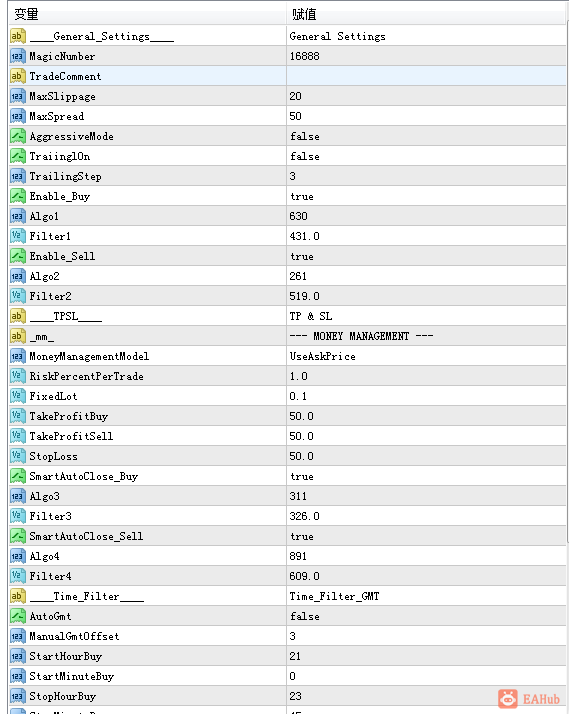569x714 pixels.
Task: Click the boolean icon beside Enable_Sell
Action: tap(17, 256)
